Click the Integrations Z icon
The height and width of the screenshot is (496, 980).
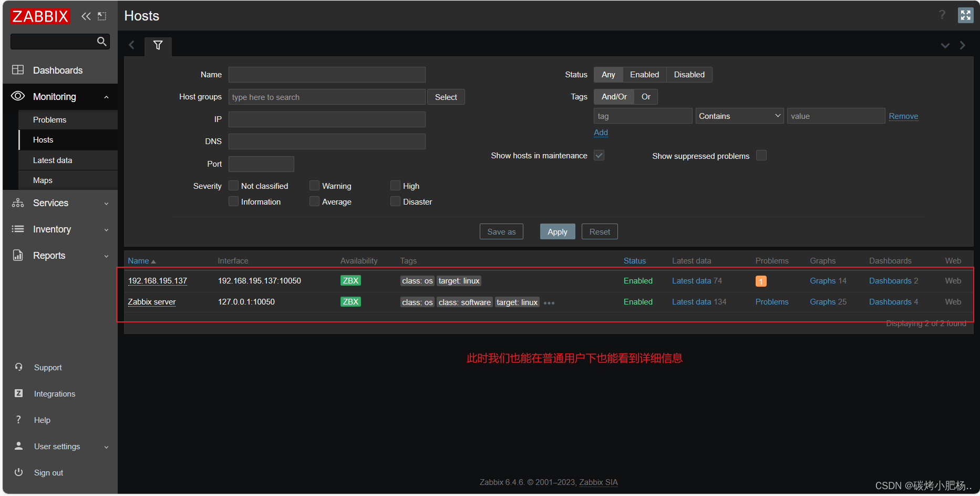18,393
